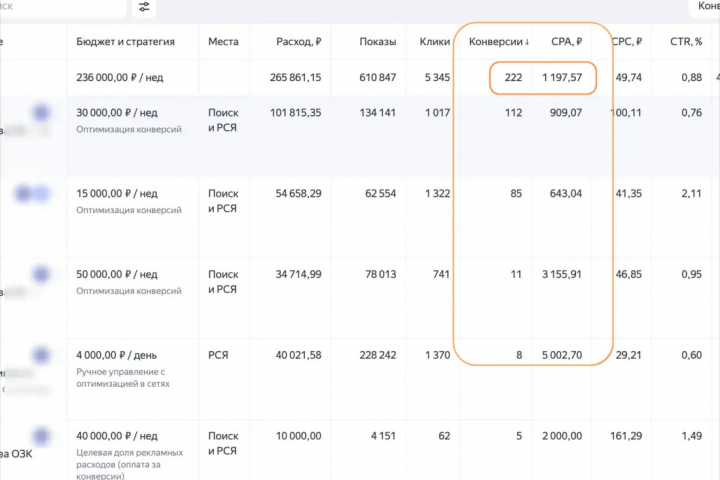Select impressions value 4 151
This screenshot has width=720, height=480.
coord(383,436)
